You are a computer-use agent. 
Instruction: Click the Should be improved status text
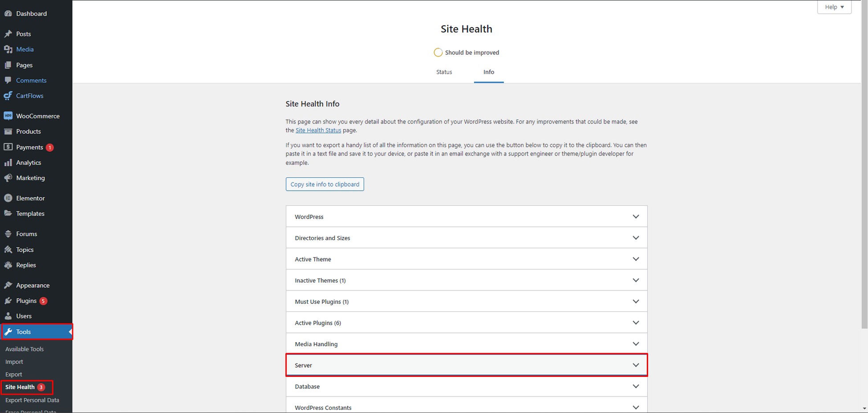[472, 53]
